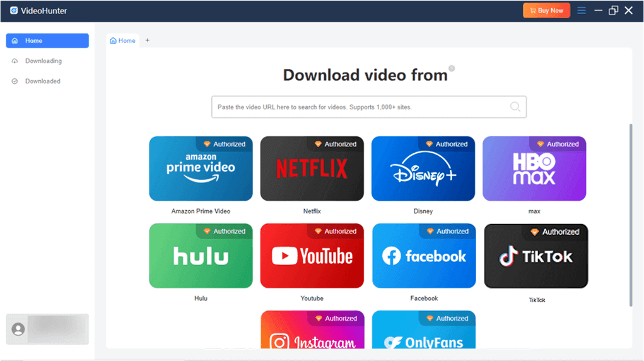Click the max caption text
The width and height of the screenshot is (644, 361).
[x=534, y=211]
